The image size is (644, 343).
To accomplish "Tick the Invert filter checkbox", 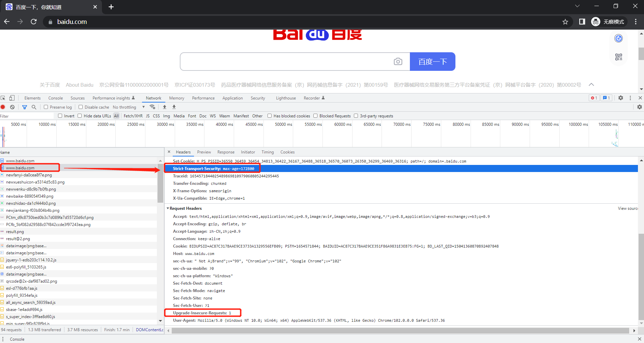I will point(60,116).
